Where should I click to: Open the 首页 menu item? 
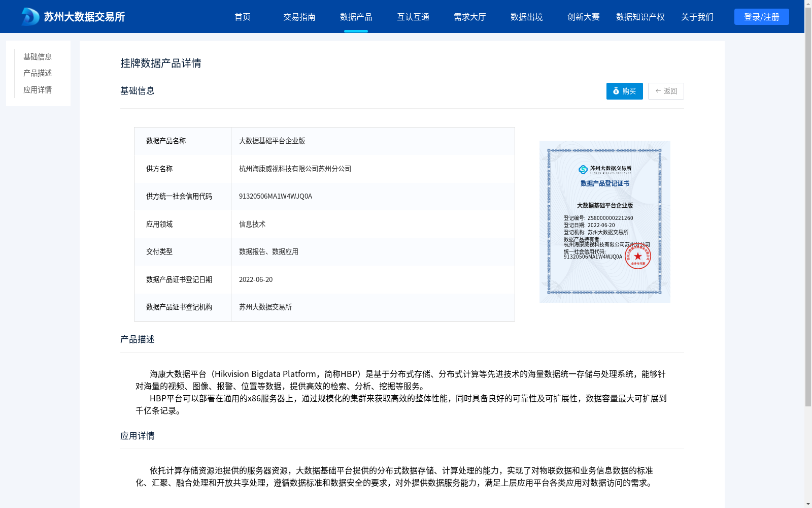click(x=243, y=17)
